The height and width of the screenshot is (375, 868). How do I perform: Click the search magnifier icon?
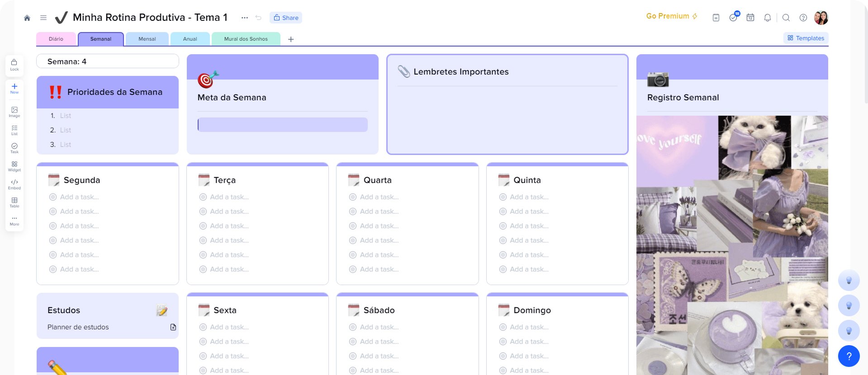pos(786,18)
